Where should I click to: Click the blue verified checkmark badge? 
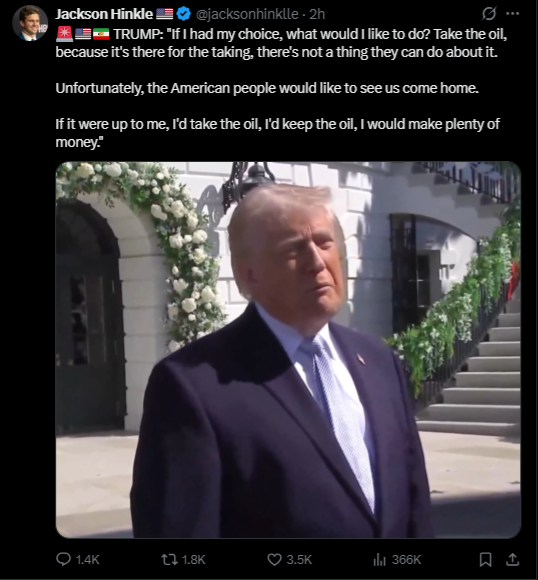[184, 14]
